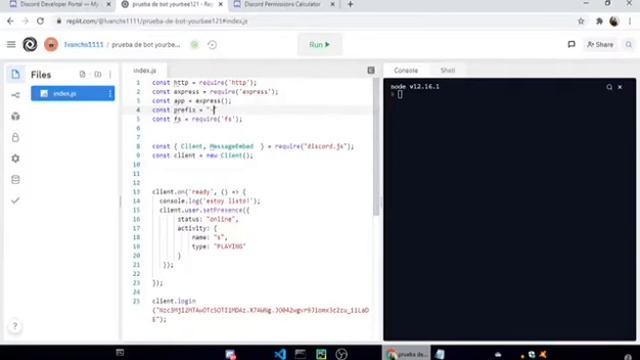Screen dimensions: 640x360
Task: Open the username link Ivancho1111
Action: point(84,44)
